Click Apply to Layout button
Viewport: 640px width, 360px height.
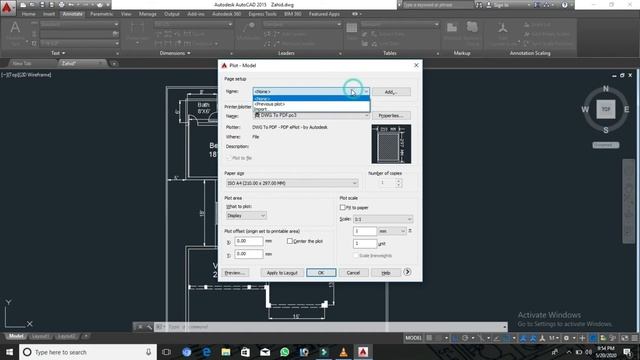pos(282,273)
